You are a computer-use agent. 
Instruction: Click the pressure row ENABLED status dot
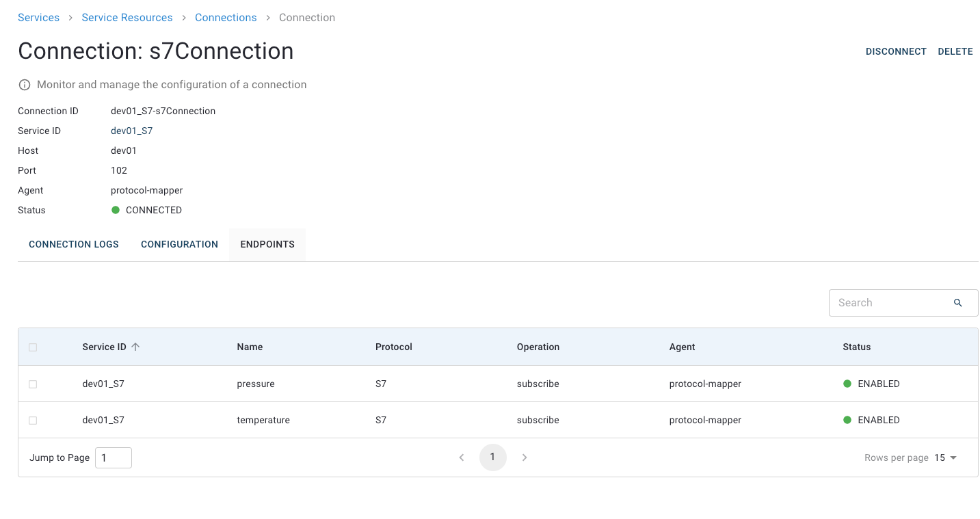pos(847,384)
